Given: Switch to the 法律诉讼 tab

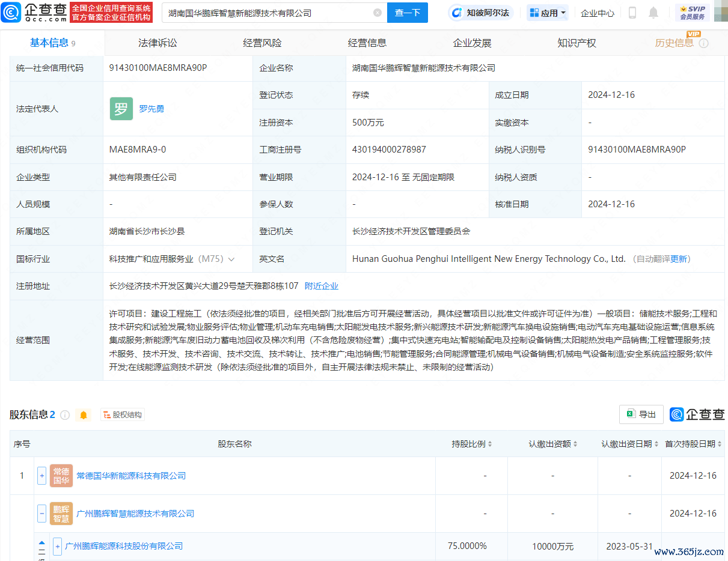Looking at the screenshot, I should point(158,43).
